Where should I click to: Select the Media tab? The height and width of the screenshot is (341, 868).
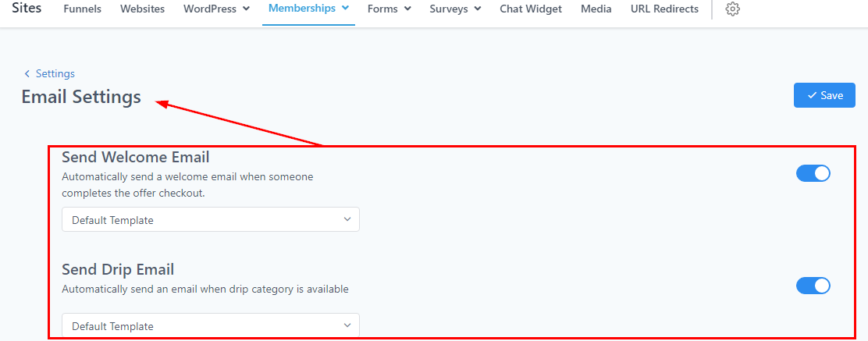coord(596,9)
